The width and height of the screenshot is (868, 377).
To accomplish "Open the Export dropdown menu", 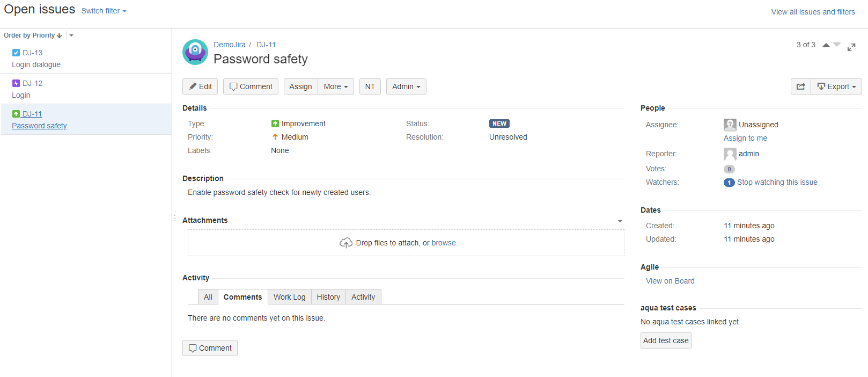I will [837, 86].
